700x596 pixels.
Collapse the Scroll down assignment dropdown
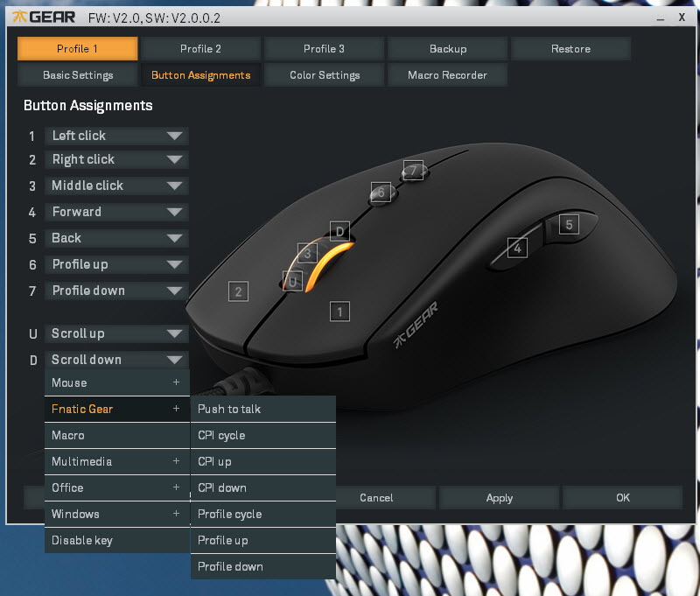coord(116,360)
